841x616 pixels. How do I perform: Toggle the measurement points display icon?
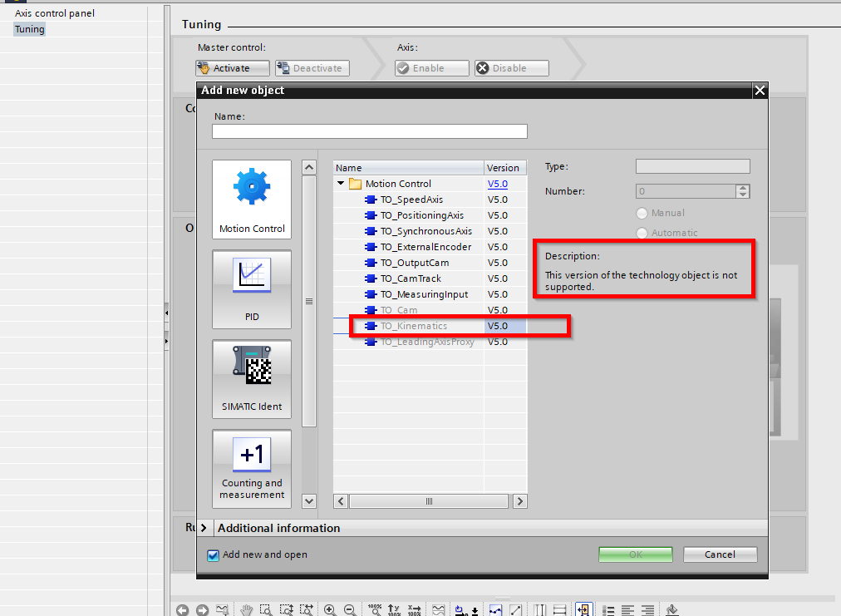(495, 609)
